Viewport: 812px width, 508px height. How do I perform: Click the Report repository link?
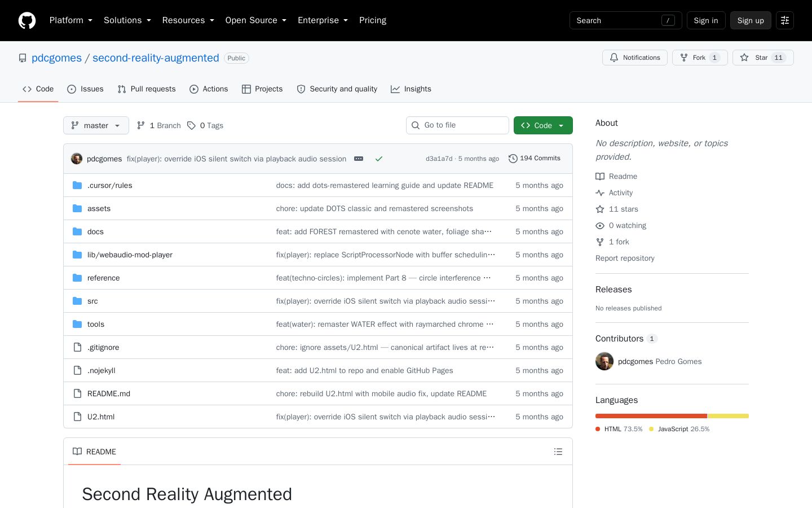click(625, 258)
